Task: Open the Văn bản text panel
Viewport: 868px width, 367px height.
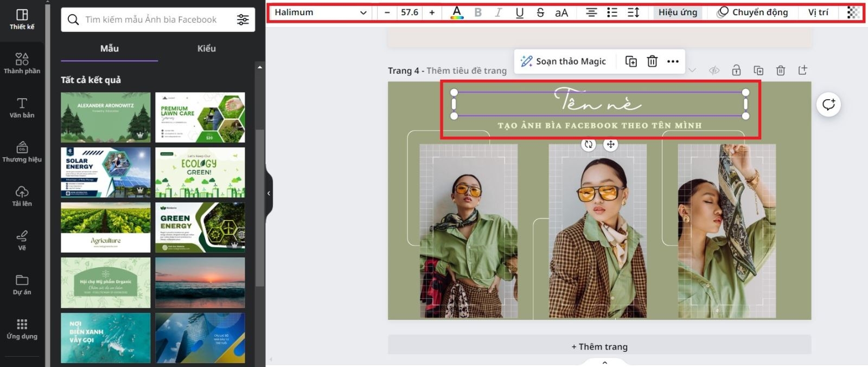Action: (22, 108)
